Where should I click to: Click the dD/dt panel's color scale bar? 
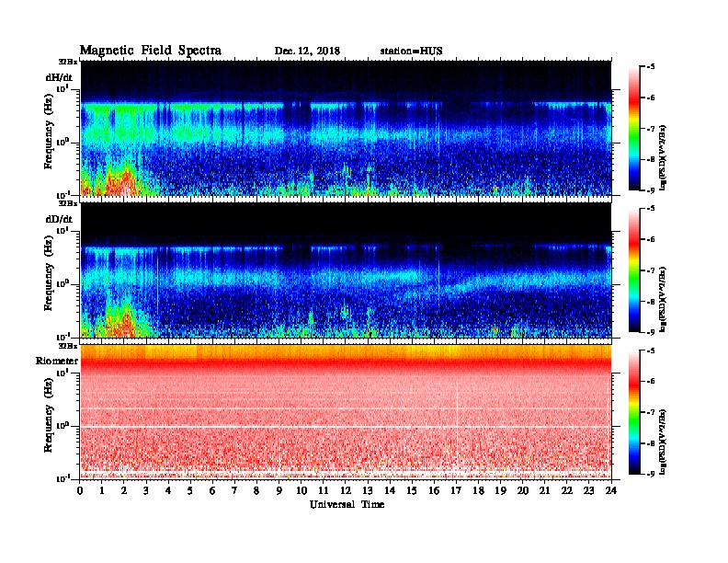[x=634, y=270]
